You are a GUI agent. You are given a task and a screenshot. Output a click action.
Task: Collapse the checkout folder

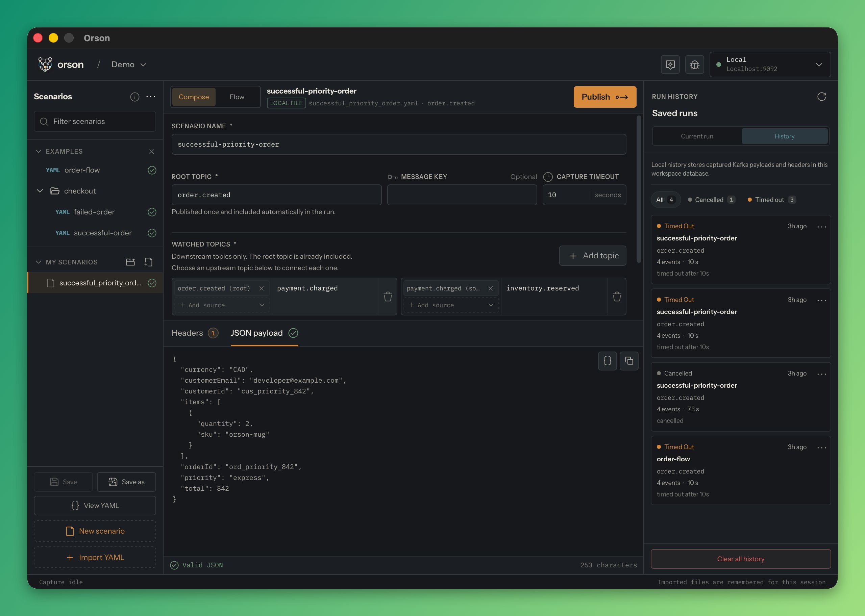40,191
